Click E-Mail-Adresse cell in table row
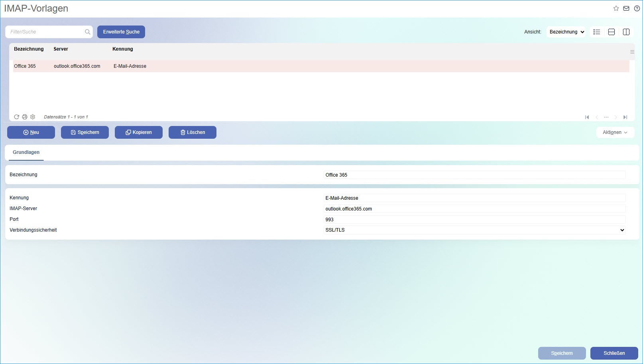643x364 pixels. 130,66
